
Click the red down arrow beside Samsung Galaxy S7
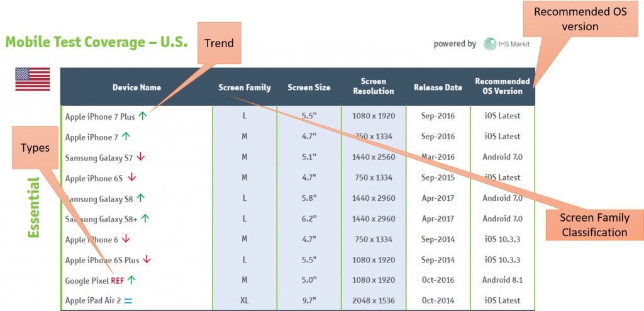tap(141, 157)
